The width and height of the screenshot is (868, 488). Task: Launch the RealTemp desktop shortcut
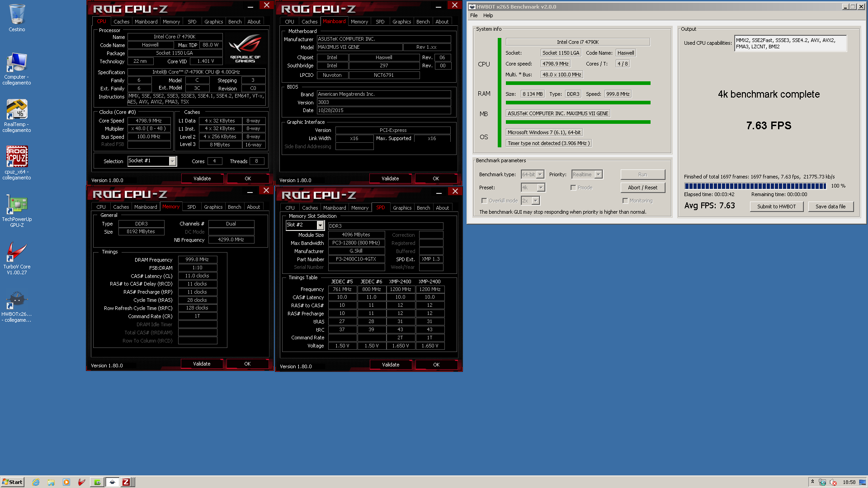(17, 116)
